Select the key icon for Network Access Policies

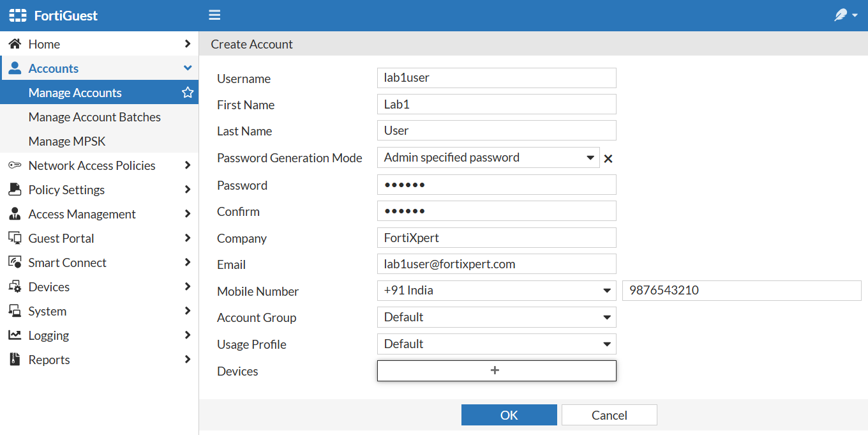15,165
